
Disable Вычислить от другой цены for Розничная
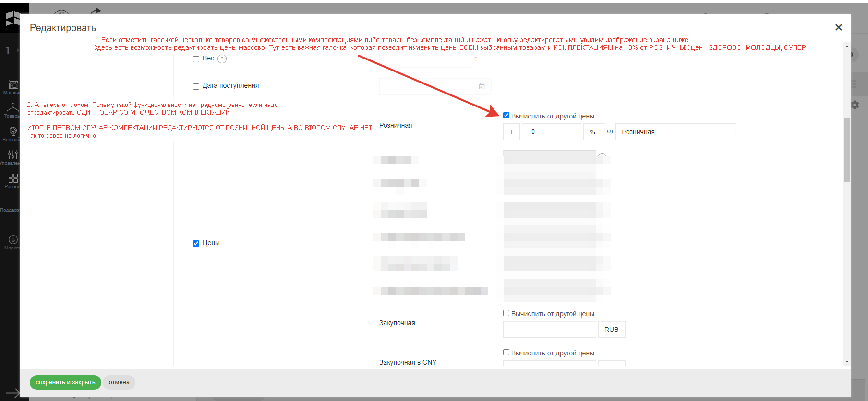(x=506, y=116)
